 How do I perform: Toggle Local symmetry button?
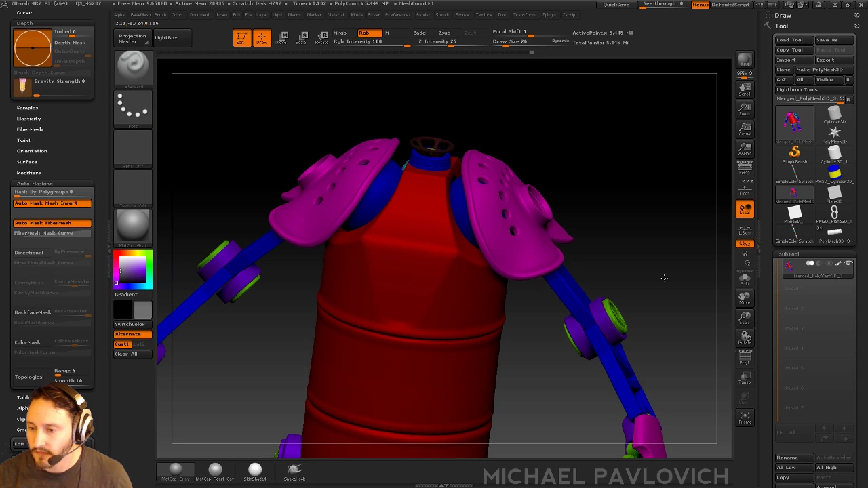745,209
